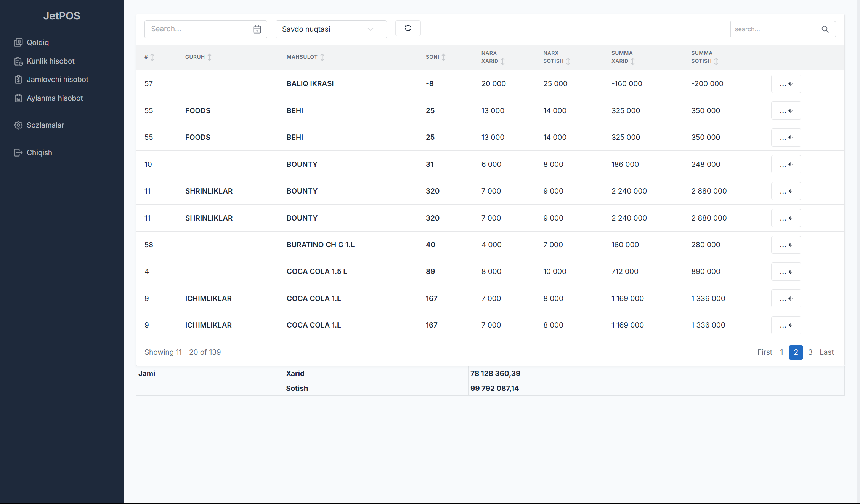
Task: Click the Jamlovchi hisobot clipboard icon
Action: (x=18, y=79)
